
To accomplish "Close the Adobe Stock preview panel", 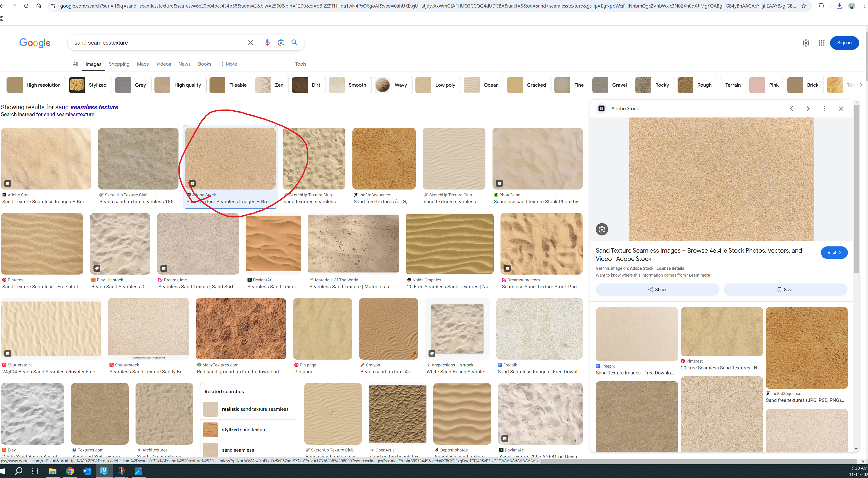I will (841, 109).
